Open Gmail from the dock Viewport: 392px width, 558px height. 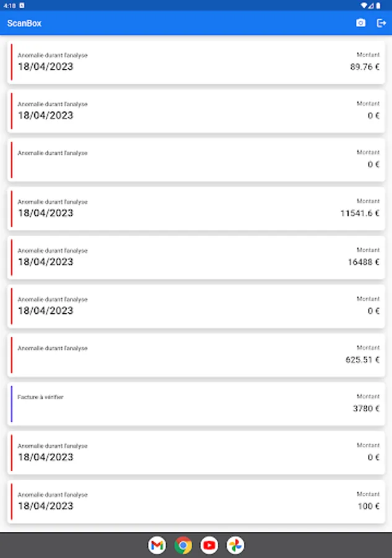click(157, 545)
